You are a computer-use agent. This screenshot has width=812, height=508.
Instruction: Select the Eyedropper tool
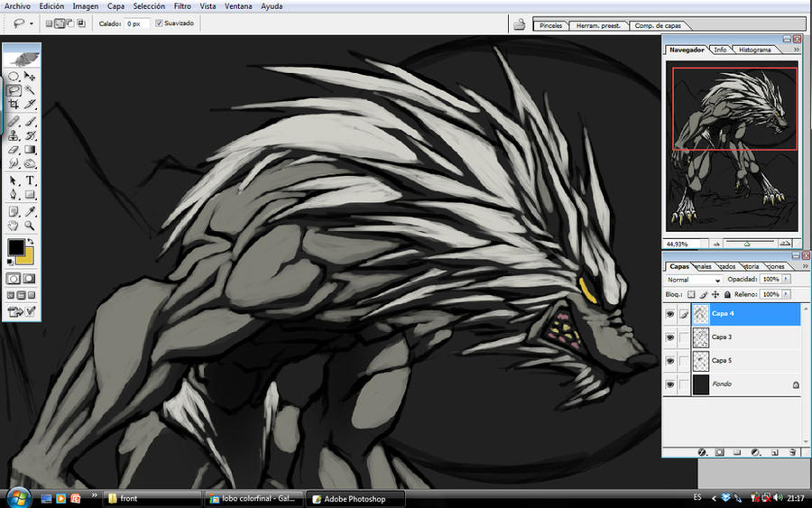(30, 211)
